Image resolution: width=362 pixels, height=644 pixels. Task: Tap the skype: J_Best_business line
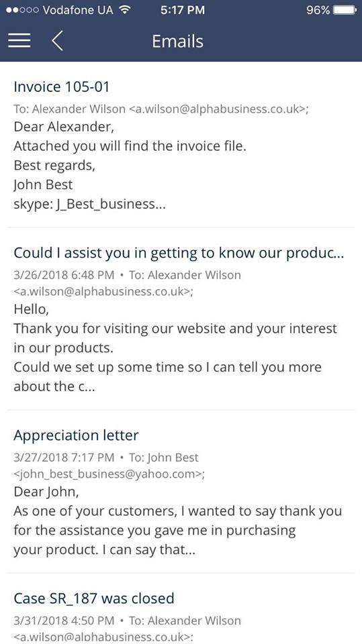[x=90, y=204]
